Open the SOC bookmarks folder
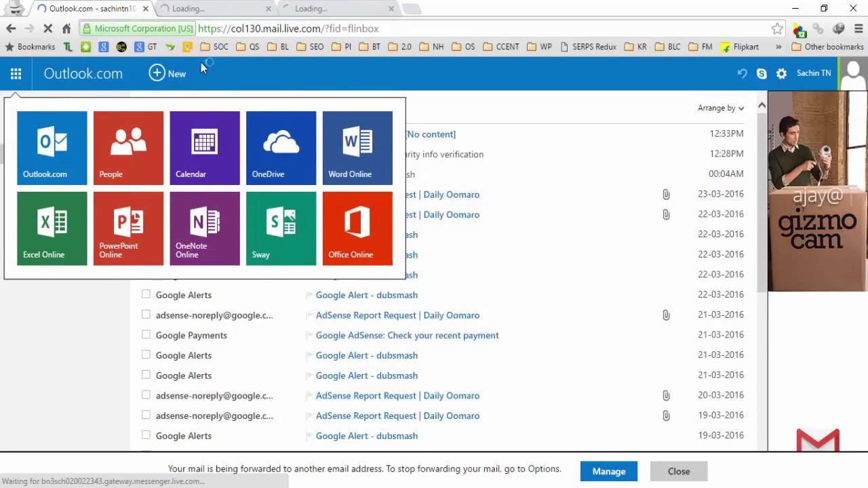 tap(214, 47)
